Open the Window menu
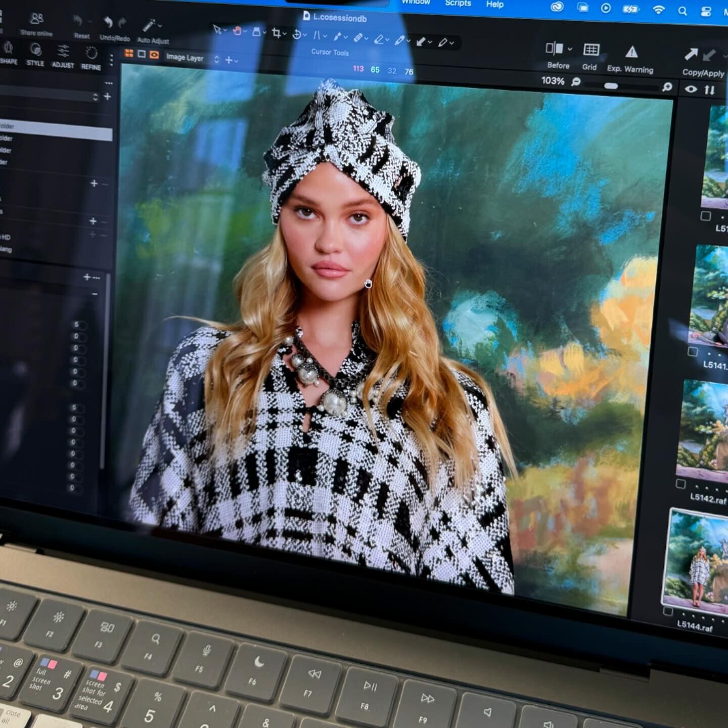The image size is (728, 728). click(416, 2)
